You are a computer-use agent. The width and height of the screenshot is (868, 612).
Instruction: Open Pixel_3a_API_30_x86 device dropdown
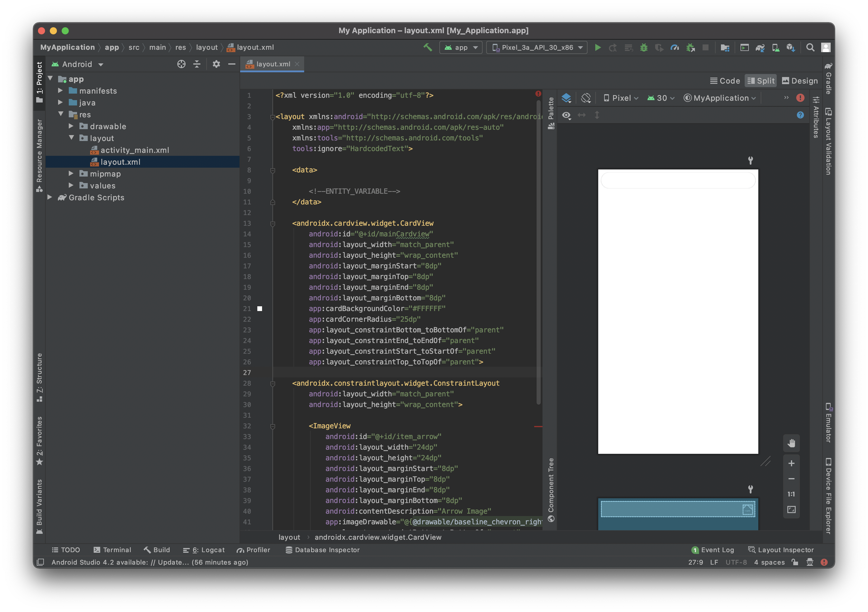(x=537, y=48)
